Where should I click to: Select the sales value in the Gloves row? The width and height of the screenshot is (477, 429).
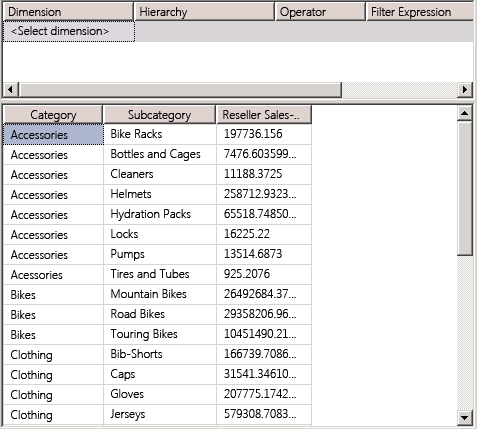tap(264, 394)
